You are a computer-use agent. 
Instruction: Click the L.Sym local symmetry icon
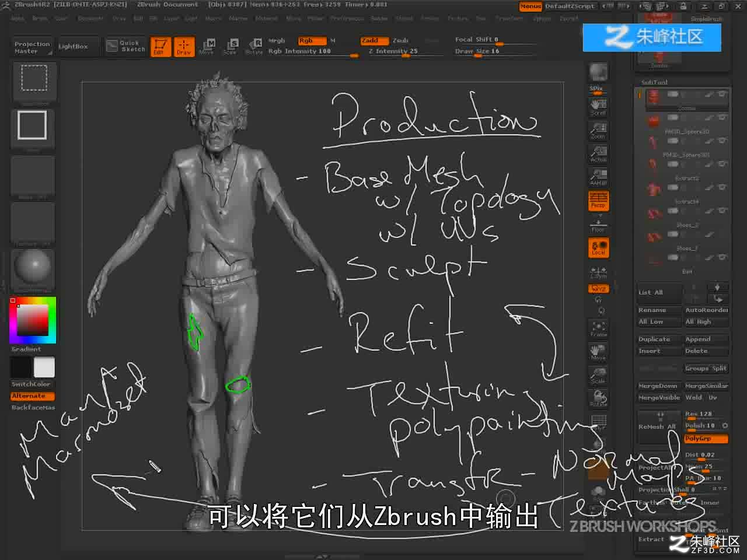pyautogui.click(x=598, y=272)
